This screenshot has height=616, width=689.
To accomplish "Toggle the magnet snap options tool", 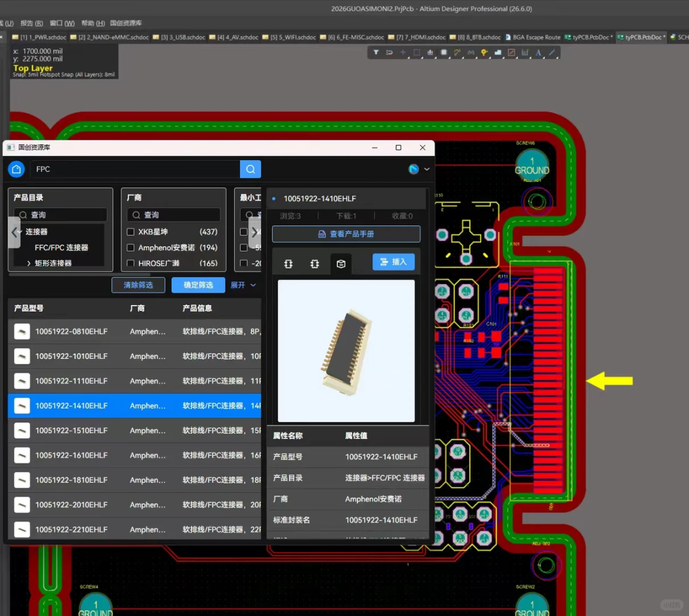I will pos(389,52).
